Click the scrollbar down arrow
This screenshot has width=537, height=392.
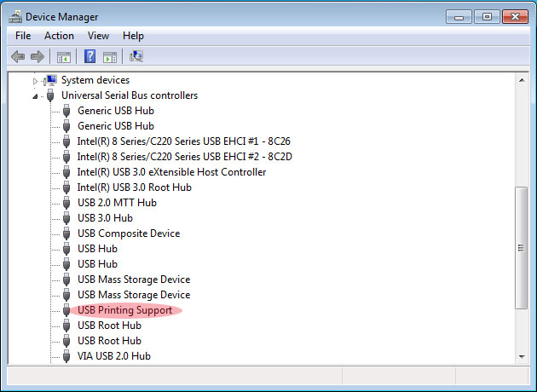(522, 356)
